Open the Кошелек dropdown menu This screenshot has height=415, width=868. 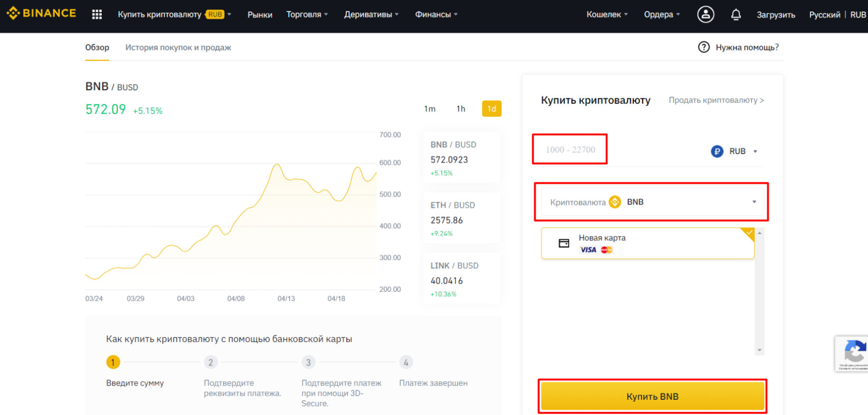click(x=607, y=15)
